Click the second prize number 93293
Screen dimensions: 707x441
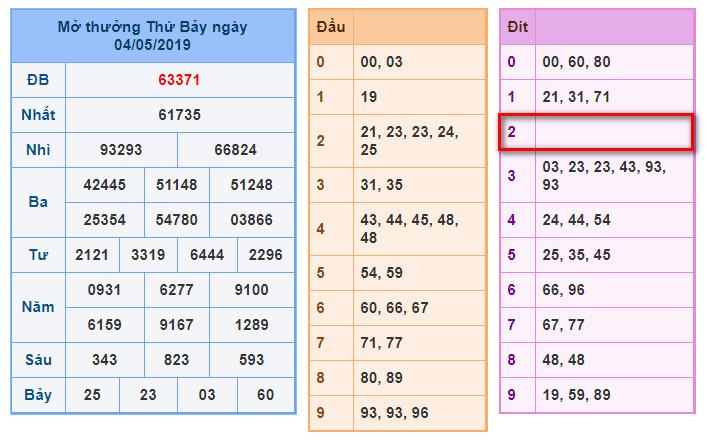(121, 150)
